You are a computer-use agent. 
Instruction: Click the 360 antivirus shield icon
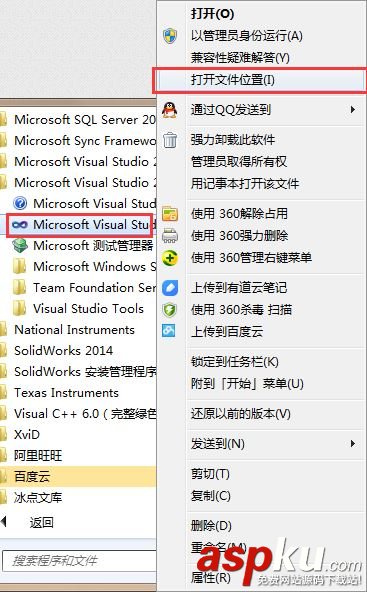click(x=170, y=310)
